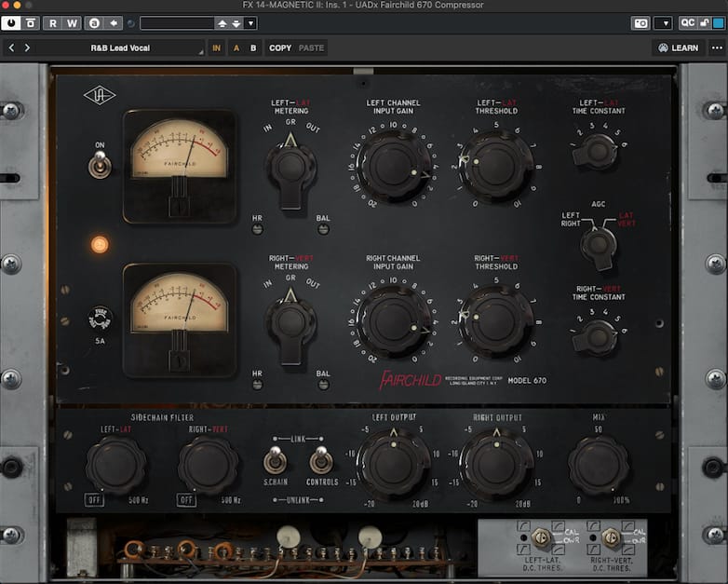Switch the AGC Left/Right Lat/Vert selector
Viewport: 728px width, 584px height.
[599, 247]
